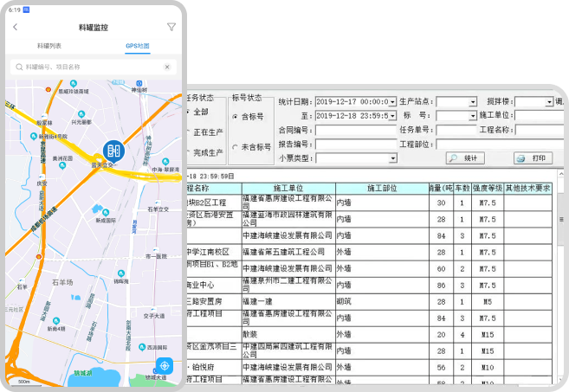The height and width of the screenshot is (392, 569).
Task: Select the 锦晖苑 POI marker
Action: [121, 273]
